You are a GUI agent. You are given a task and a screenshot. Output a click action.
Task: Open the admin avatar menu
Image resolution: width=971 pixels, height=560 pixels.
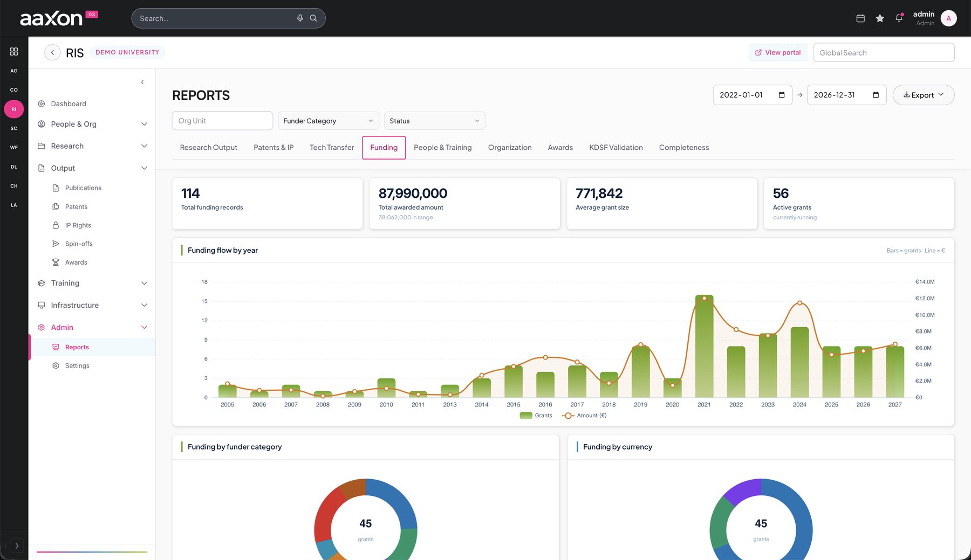point(949,18)
